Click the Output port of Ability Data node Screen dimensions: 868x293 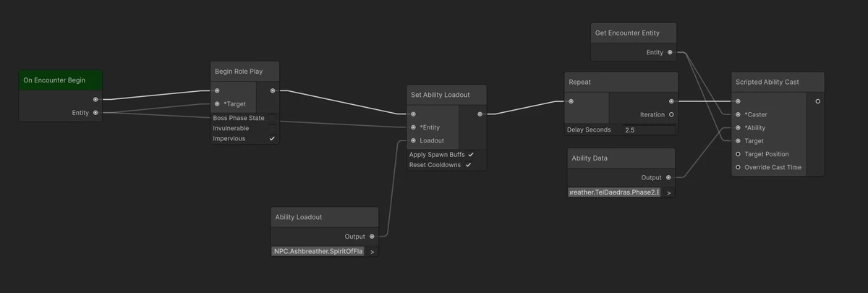click(x=668, y=177)
